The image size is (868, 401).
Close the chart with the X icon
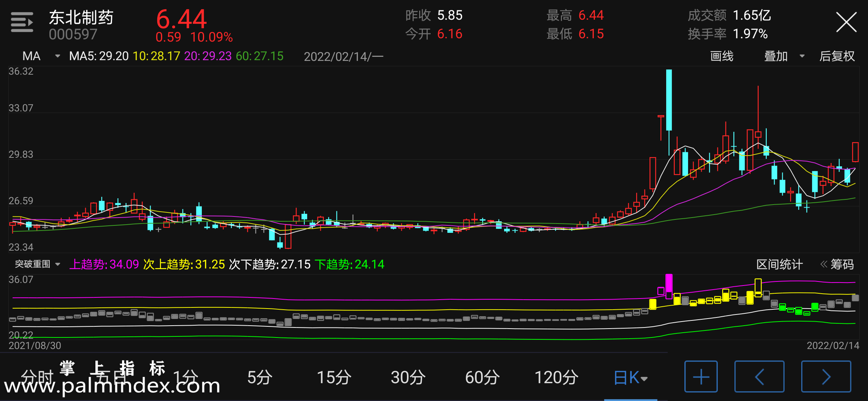(x=846, y=22)
